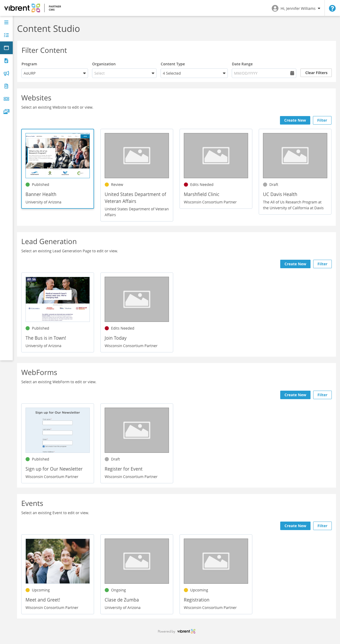Open the calendar date picker icon

[292, 73]
